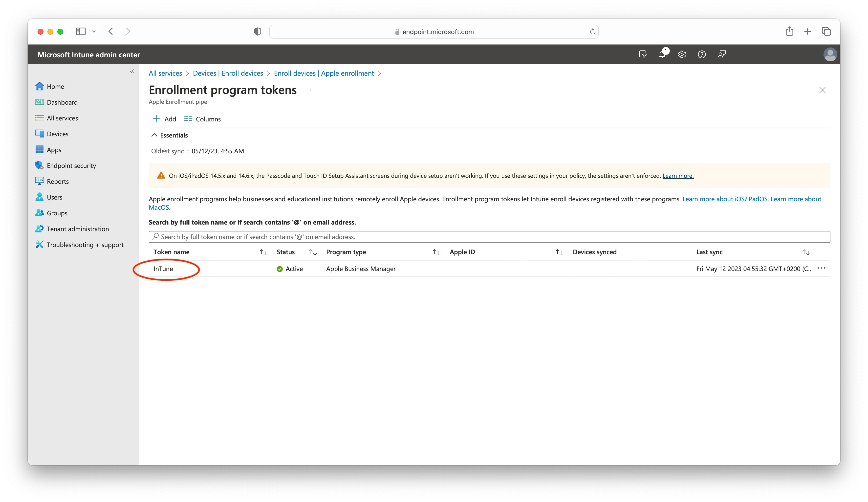Sort the Status column

coord(312,252)
